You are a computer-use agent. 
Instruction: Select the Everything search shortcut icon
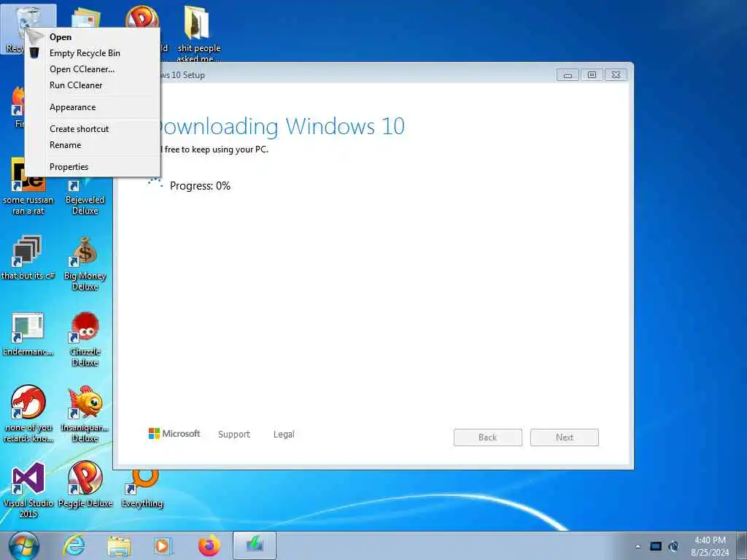142,488
